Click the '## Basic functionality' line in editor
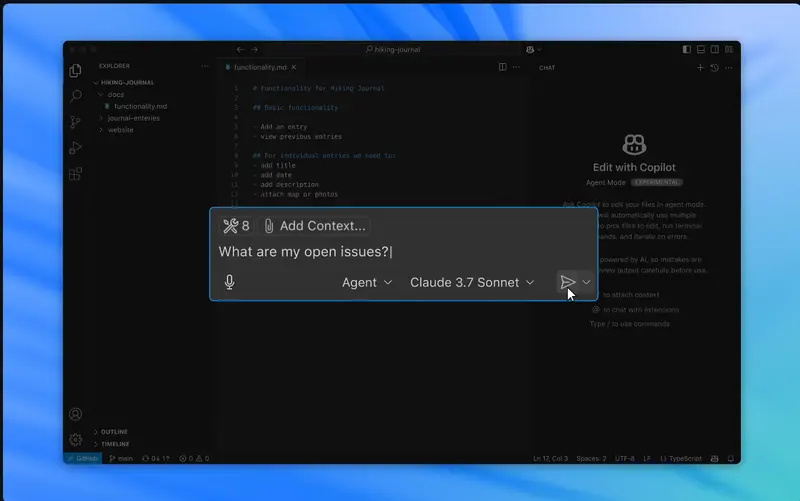The image size is (800, 501). (x=295, y=108)
